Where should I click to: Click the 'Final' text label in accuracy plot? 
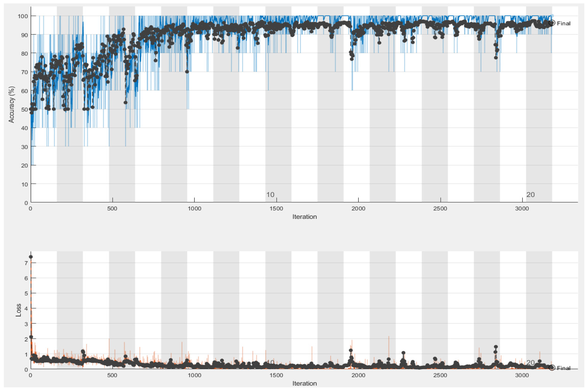[x=564, y=23]
